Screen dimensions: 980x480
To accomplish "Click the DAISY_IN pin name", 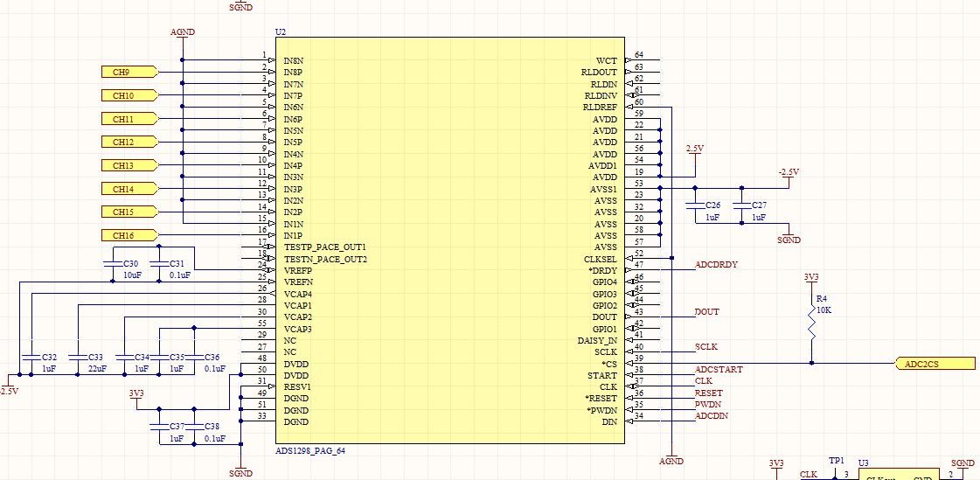I will click(597, 341).
